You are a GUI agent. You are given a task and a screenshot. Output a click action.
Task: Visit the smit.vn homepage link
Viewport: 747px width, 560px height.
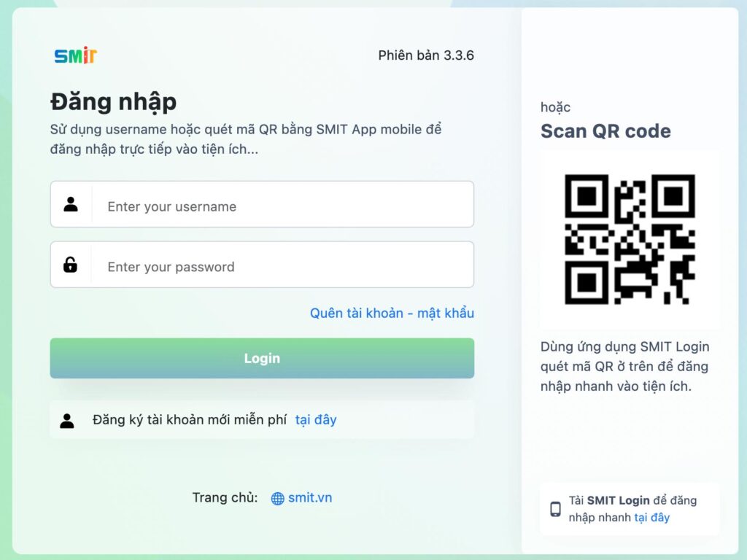(x=309, y=497)
